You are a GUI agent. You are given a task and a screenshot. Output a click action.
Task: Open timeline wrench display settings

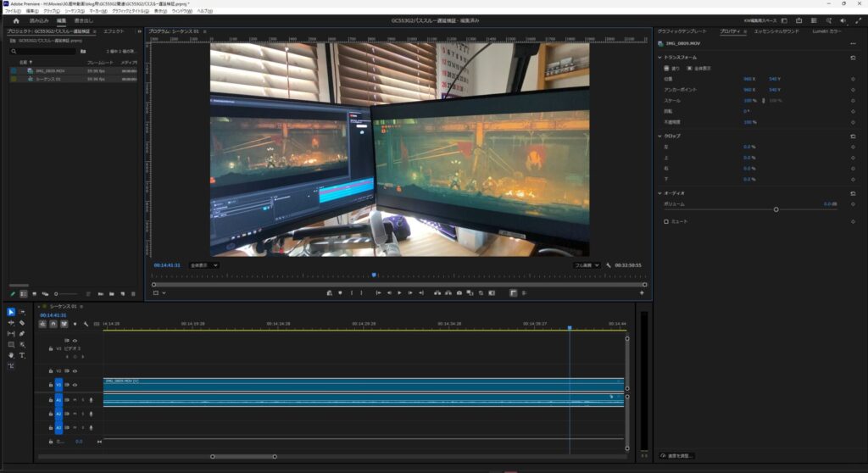point(86,324)
